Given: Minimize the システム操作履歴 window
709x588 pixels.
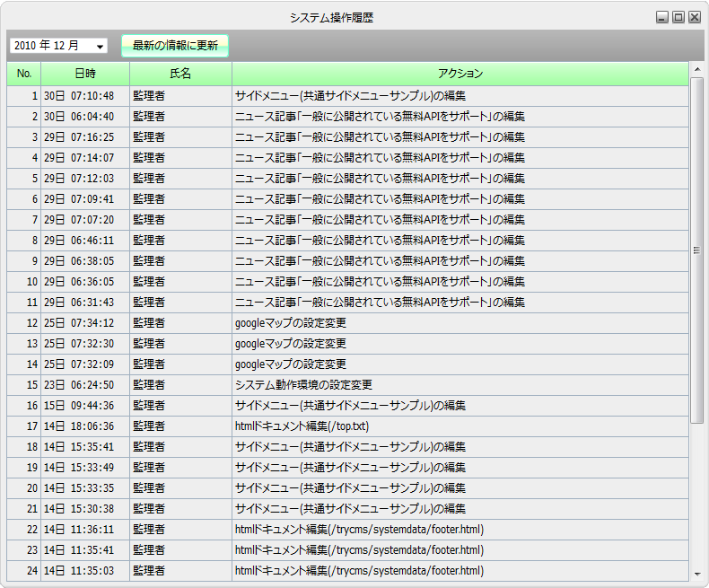Looking at the screenshot, I should point(662,17).
